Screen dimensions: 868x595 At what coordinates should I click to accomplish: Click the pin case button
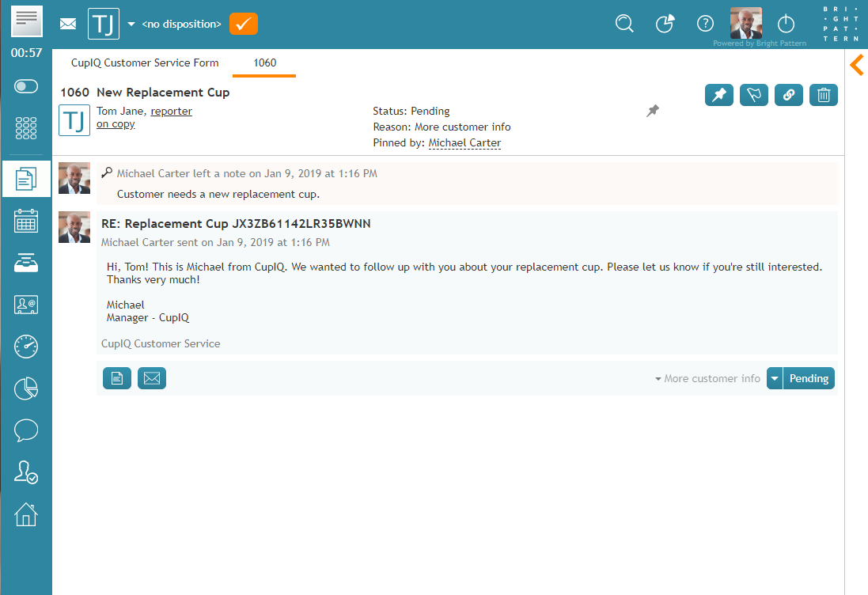click(719, 95)
